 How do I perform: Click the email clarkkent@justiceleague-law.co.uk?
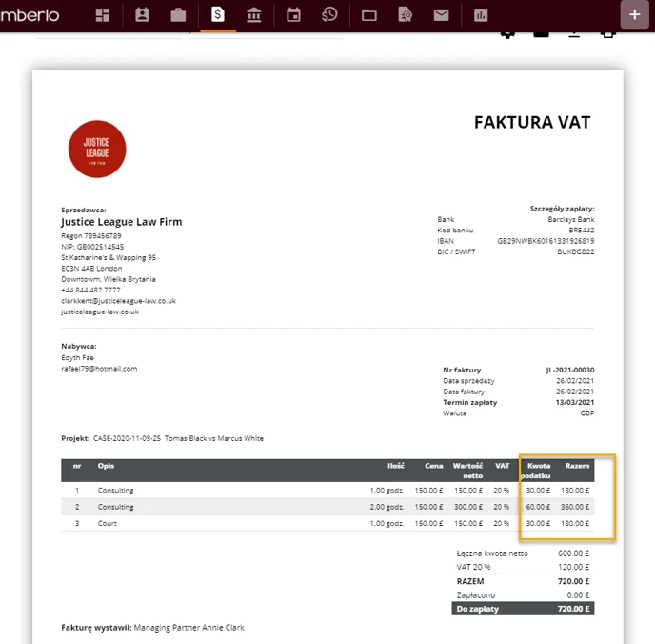tap(119, 301)
